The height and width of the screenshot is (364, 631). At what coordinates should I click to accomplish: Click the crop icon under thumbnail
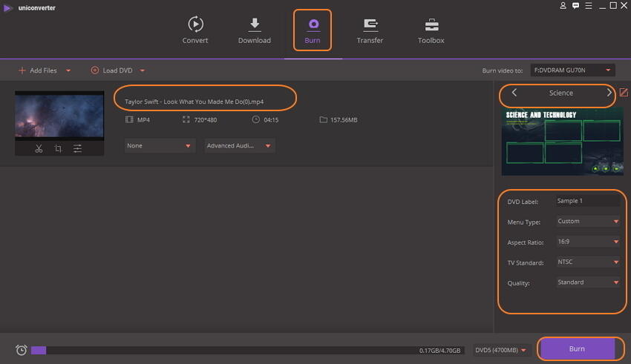click(58, 149)
